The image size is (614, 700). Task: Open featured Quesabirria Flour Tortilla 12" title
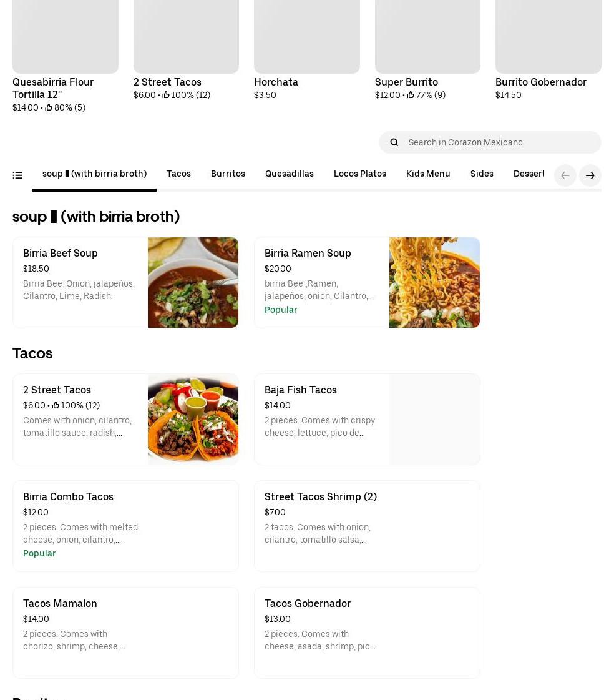click(52, 89)
